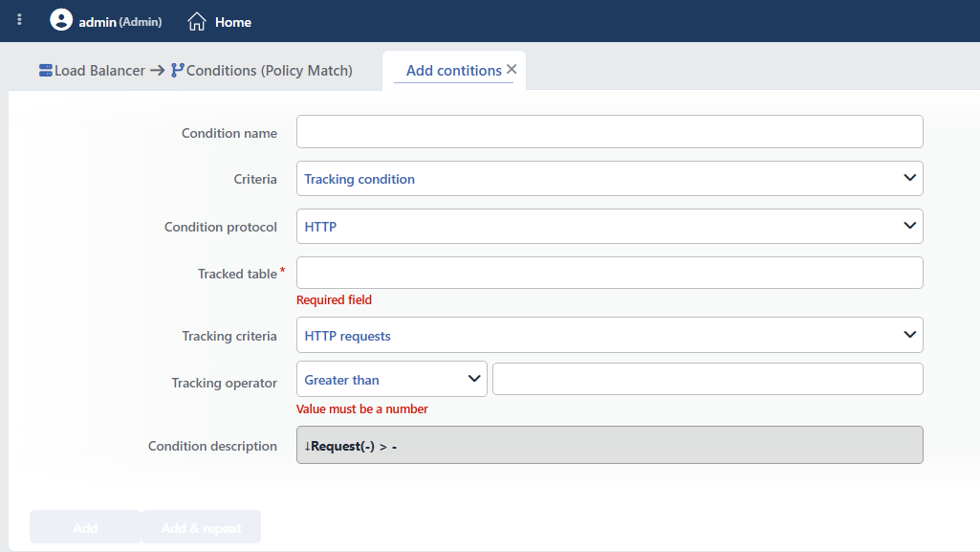Open the Home link
The image size is (980, 552).
(x=233, y=23)
